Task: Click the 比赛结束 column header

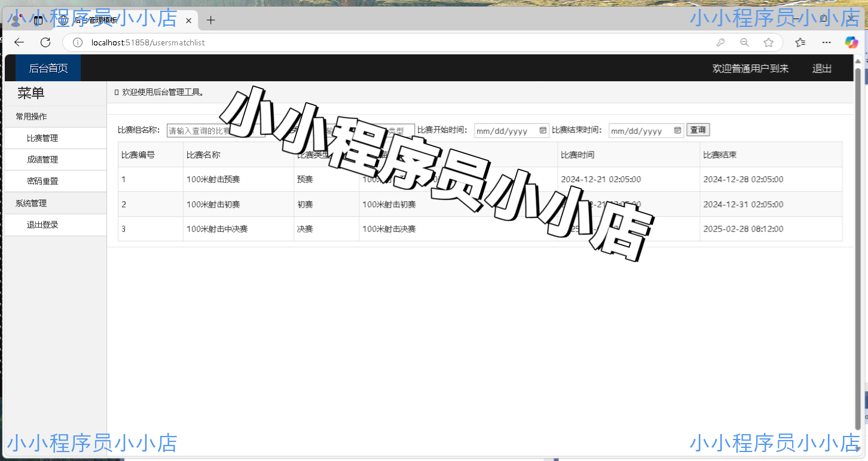Action: 771,155
